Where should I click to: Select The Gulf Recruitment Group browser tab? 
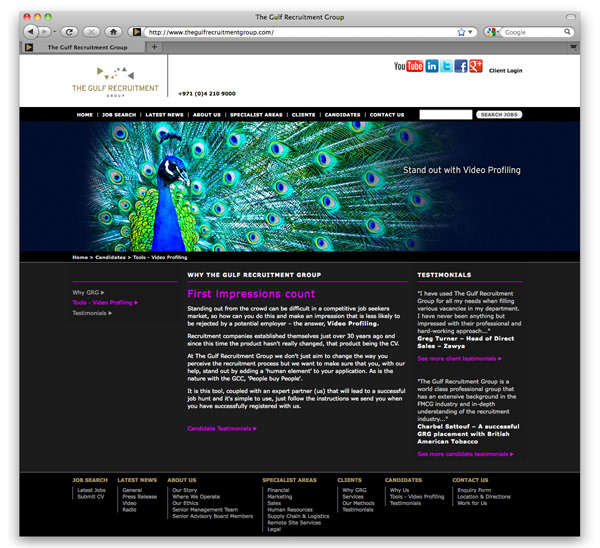coord(83,47)
